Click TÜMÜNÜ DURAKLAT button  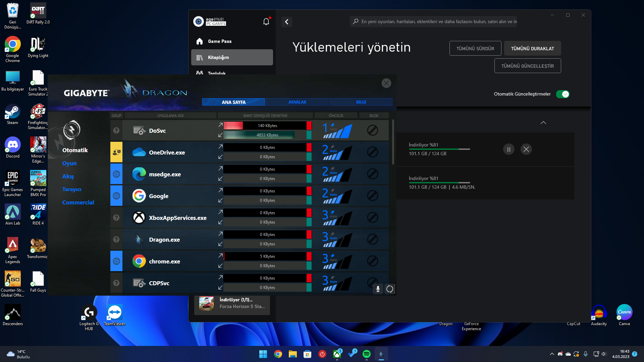point(532,49)
